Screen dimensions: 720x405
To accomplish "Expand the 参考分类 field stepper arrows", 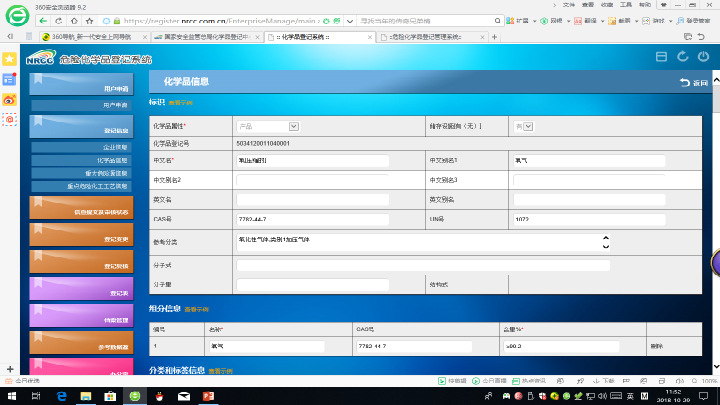I will [x=605, y=242].
